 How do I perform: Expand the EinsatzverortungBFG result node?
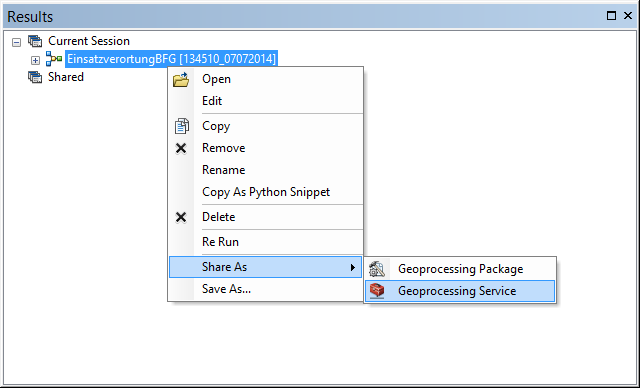36,60
